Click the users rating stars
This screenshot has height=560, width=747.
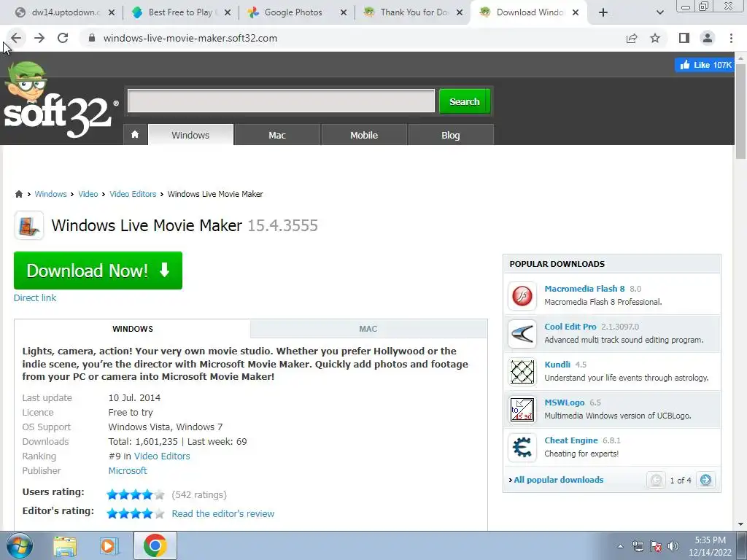point(135,495)
